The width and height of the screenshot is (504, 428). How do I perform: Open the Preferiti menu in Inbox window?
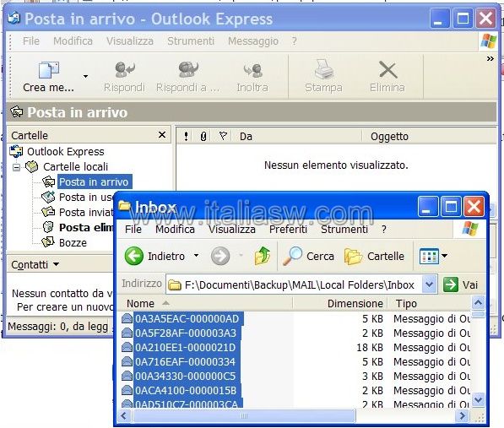click(x=288, y=229)
